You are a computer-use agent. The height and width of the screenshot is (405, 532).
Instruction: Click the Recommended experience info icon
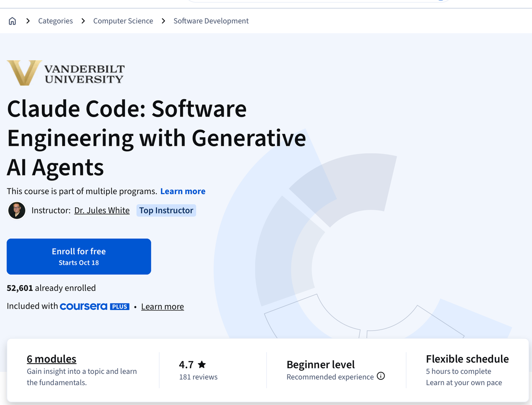coord(381,376)
